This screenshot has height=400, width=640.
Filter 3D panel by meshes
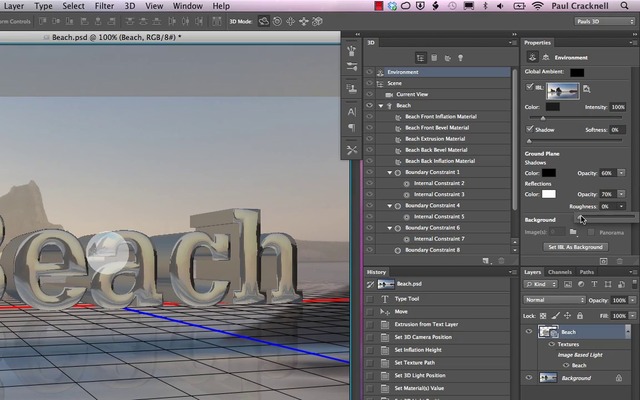(436, 58)
